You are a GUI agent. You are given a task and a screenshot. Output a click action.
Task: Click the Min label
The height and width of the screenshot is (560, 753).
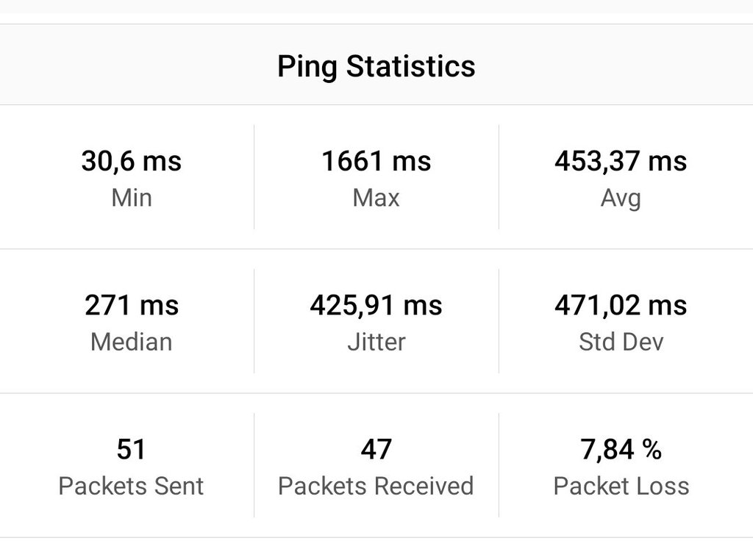131,198
